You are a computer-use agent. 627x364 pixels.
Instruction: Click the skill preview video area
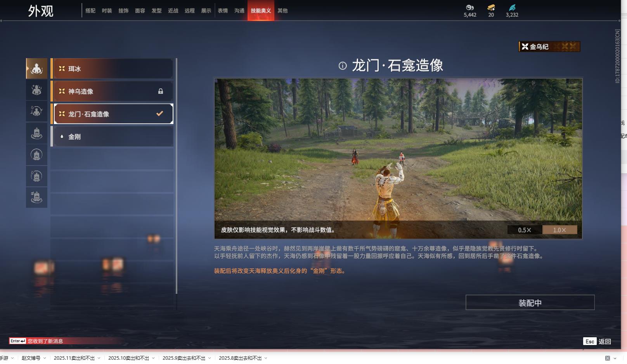tap(398, 159)
